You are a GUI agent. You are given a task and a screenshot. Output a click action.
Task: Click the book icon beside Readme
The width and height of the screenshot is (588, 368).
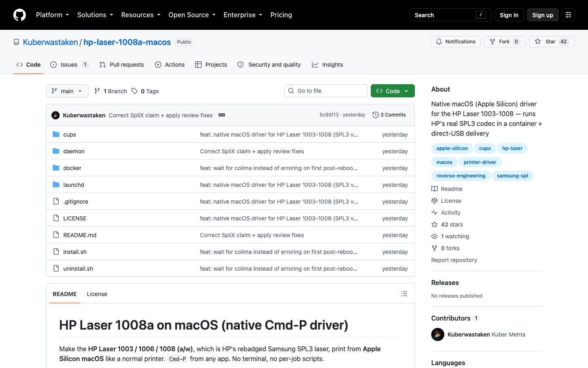434,189
